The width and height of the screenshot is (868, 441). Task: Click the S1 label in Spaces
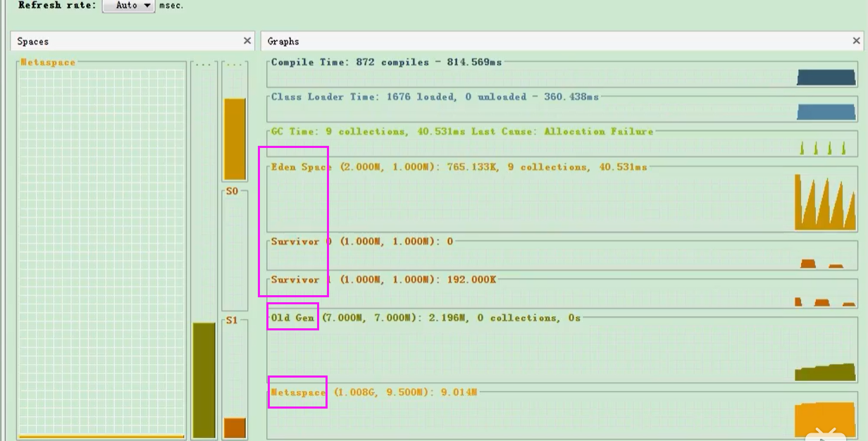(x=232, y=321)
